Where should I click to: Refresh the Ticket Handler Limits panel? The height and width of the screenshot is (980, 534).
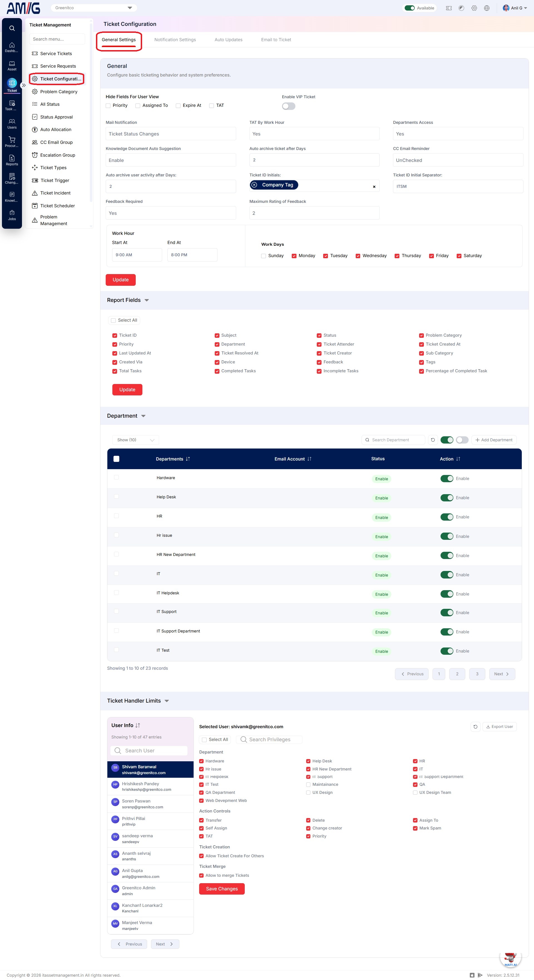tap(475, 727)
